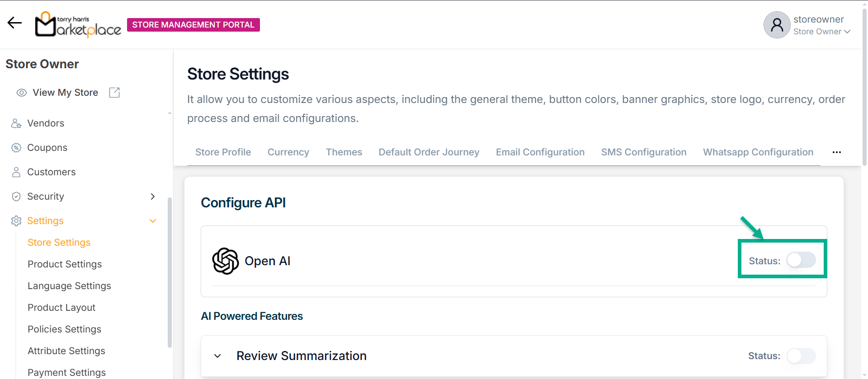Switch to the Themes tab
Screen dimensions: 868x379
coord(344,152)
